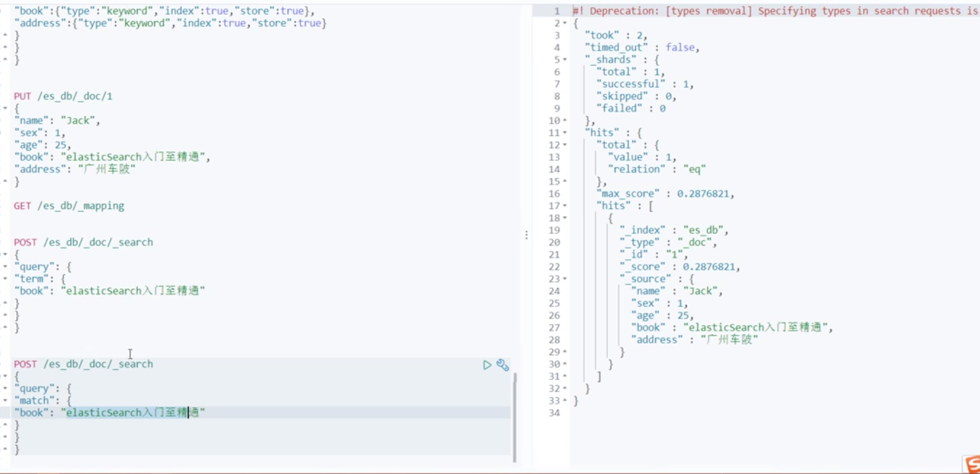
Task: Fold the inner "hits" array on line 17
Action: click(565, 205)
